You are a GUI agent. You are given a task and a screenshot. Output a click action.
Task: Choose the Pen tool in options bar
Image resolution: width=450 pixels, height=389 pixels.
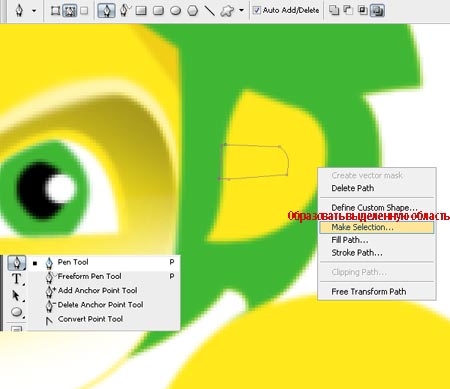(106, 11)
